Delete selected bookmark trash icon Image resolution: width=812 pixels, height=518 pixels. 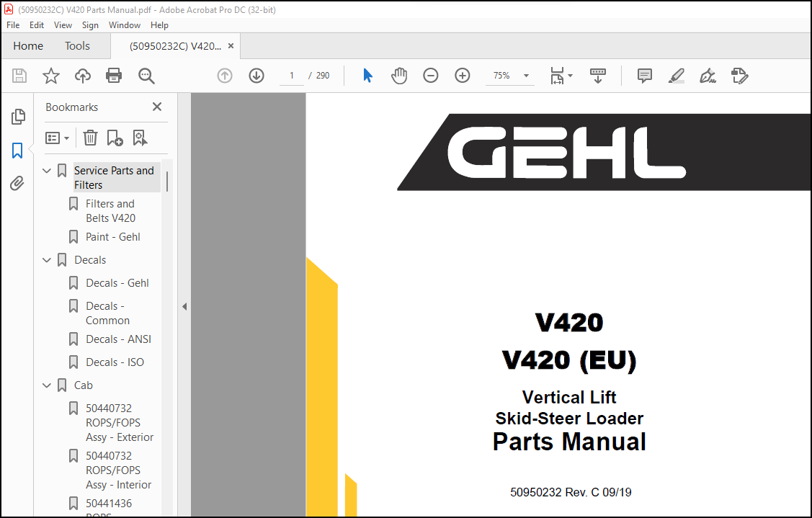(x=90, y=138)
